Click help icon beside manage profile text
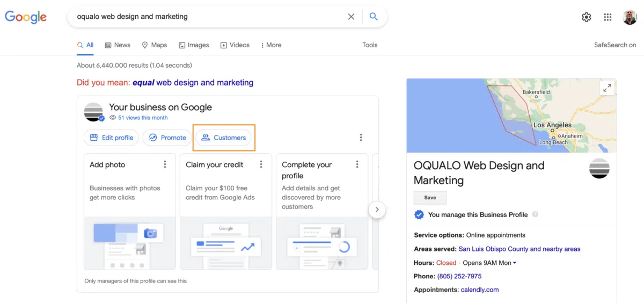The width and height of the screenshot is (644, 303). pos(535,214)
